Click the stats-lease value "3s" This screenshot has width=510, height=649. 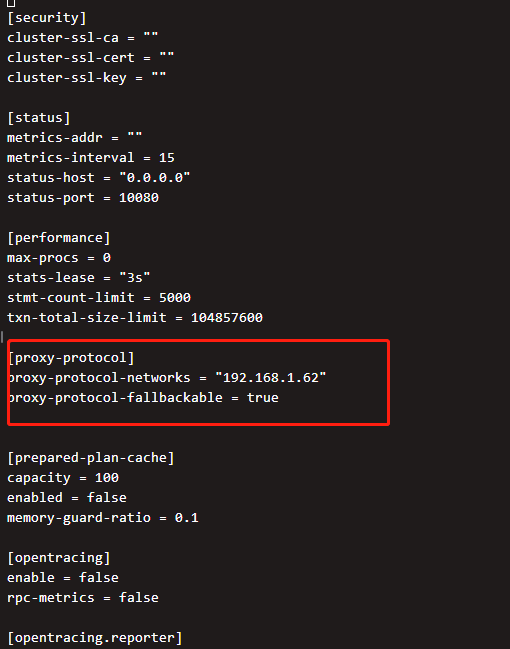(135, 277)
